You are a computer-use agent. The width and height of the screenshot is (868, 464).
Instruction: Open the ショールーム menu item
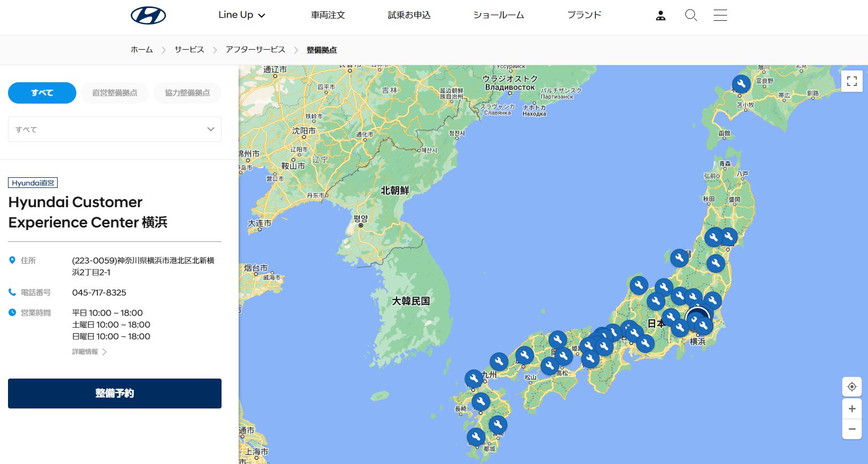pyautogui.click(x=498, y=15)
